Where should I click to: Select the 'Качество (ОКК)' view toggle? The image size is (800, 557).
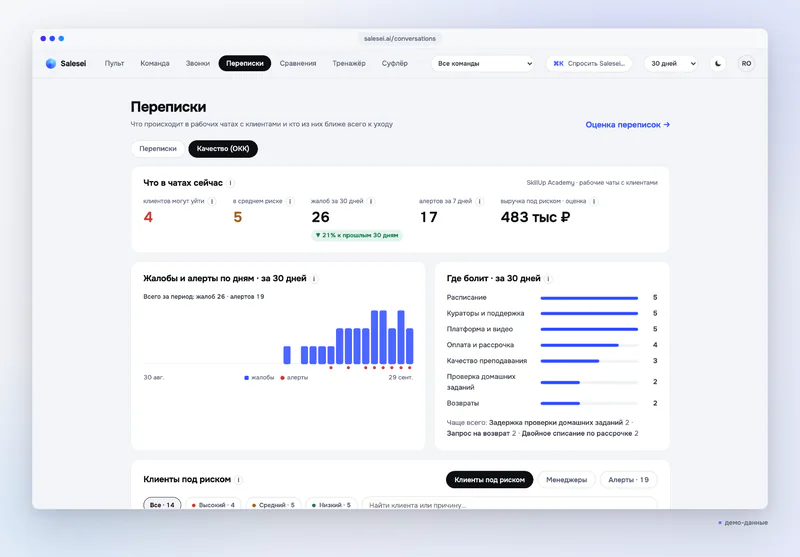coord(223,148)
